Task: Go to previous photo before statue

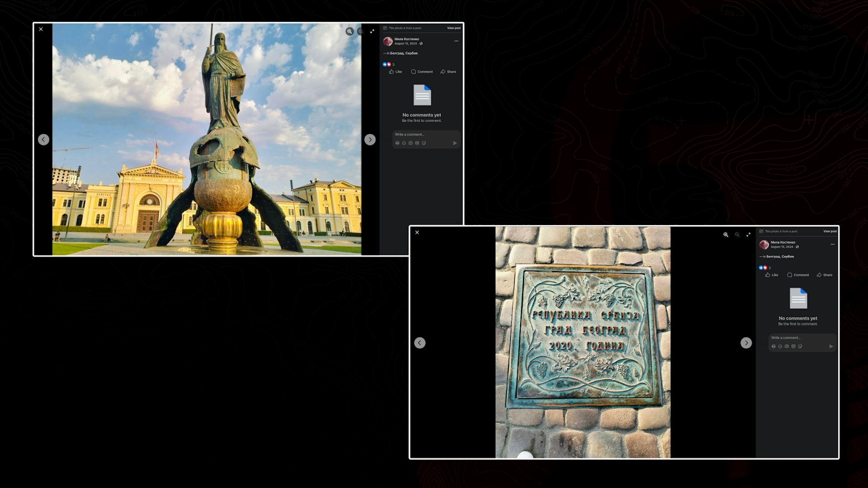Action: tap(43, 140)
